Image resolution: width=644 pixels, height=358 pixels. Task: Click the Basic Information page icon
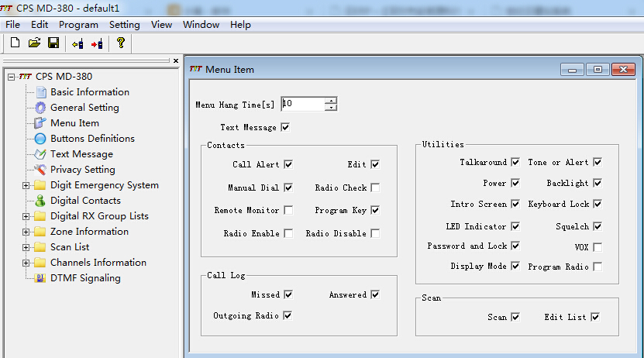tap(41, 92)
